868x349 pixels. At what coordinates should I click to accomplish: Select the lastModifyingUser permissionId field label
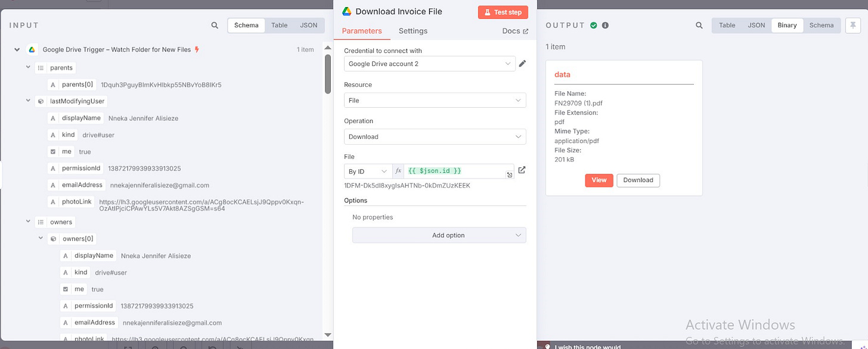pos(82,169)
